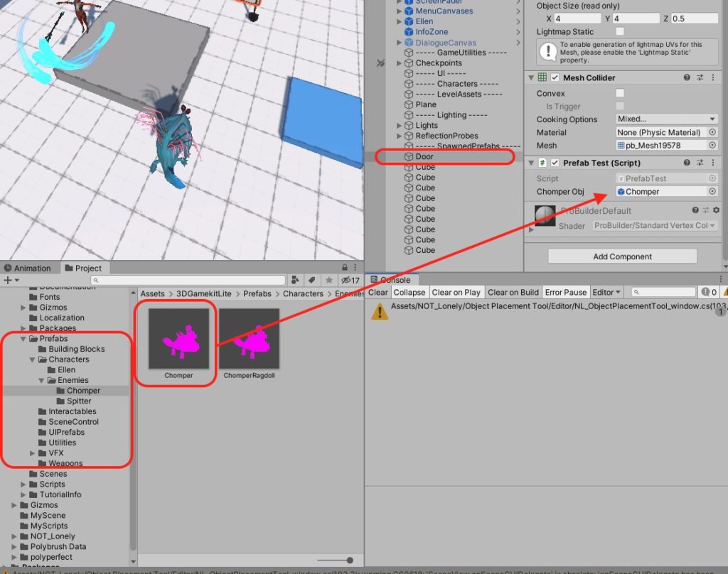Click the Mesh Collider help icon
Screen dimensions: 728x574
point(687,78)
